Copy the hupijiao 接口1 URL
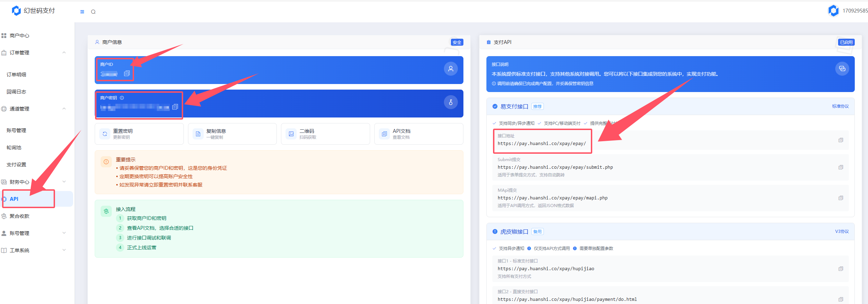This screenshot has width=868, height=304. [840, 269]
